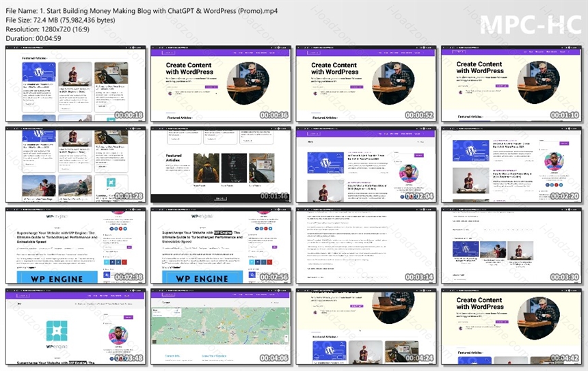Pick the thumbnail stamped 00:01:46
The height and width of the screenshot is (371, 588).
[221, 165]
